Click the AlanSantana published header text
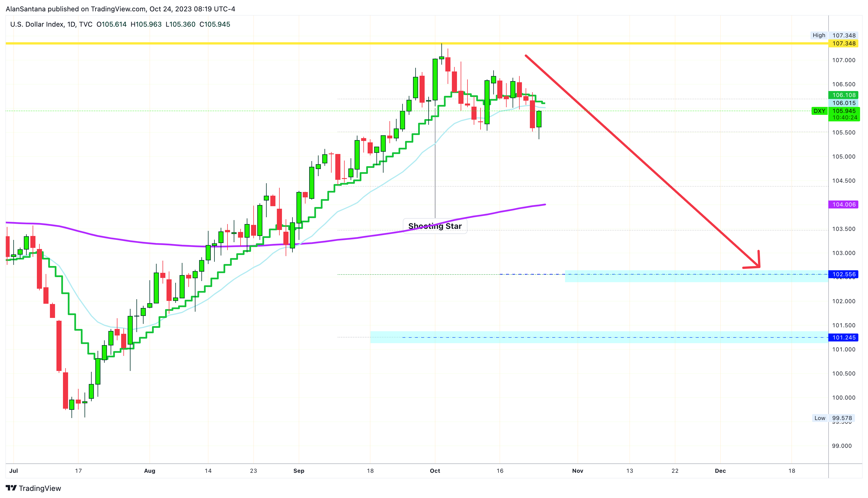This screenshot has width=868, height=498. tap(120, 9)
